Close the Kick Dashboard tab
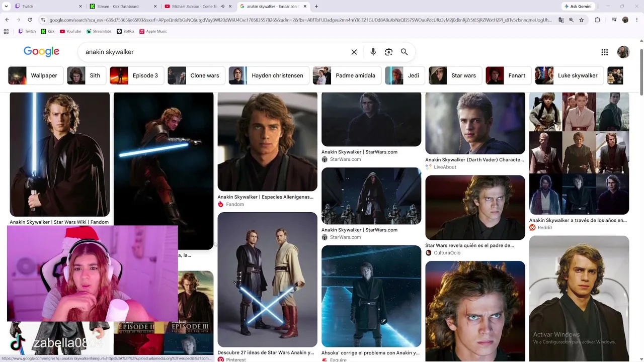Viewport: 644px width, 362px height. point(155,7)
